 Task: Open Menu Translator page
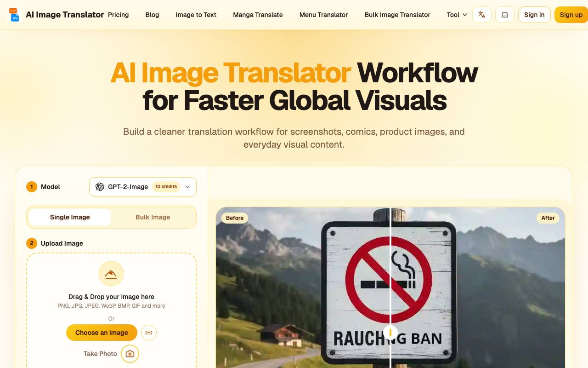point(324,15)
